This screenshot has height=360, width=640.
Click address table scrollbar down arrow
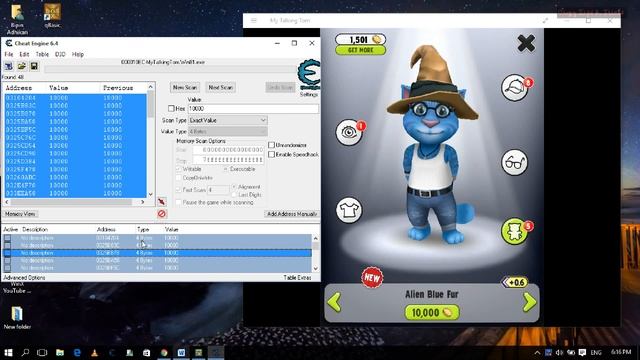point(316,269)
